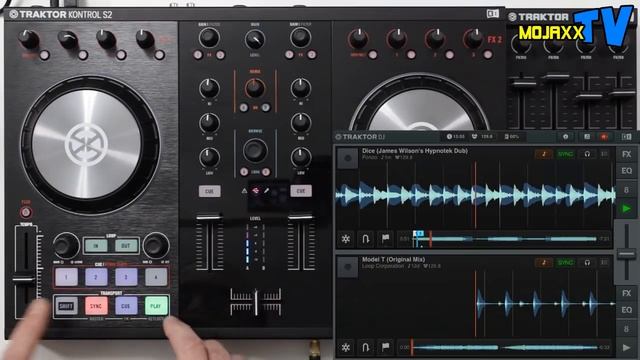This screenshot has height=360, width=640.
Task: Open the EQ panel for the Dice deck
Action: (x=626, y=171)
